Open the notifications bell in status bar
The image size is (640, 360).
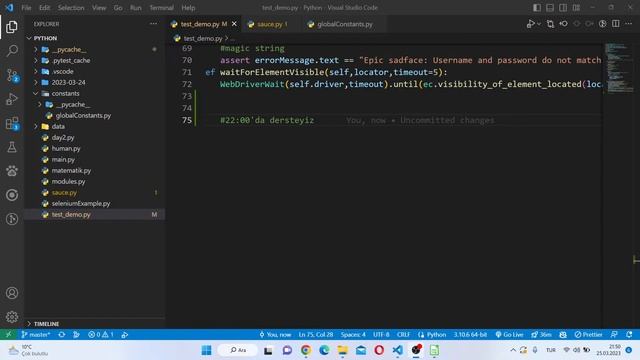coord(629,335)
